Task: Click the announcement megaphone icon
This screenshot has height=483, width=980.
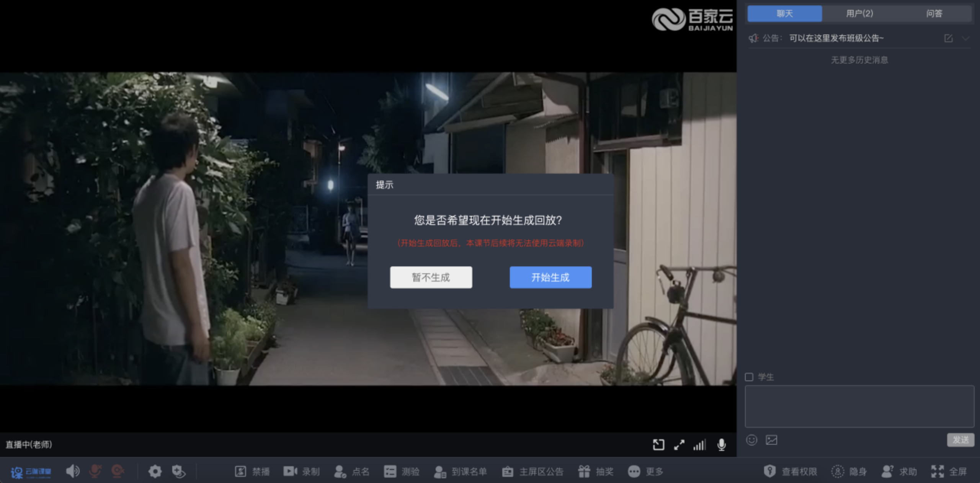Action: [754, 38]
